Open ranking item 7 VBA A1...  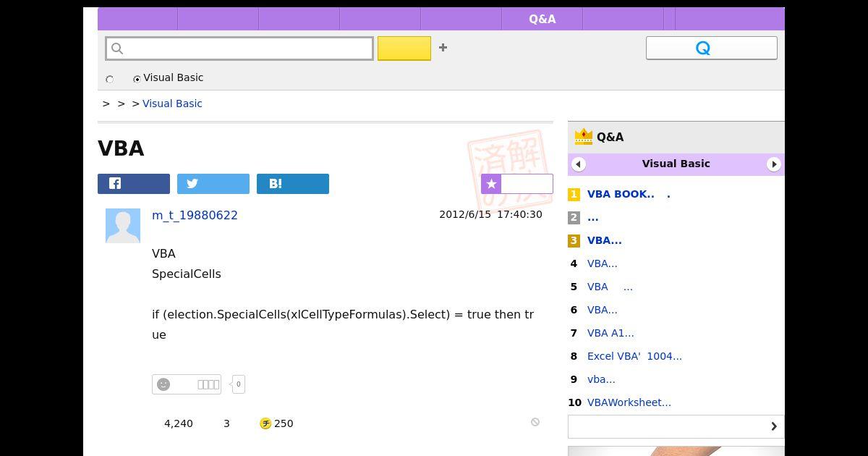pos(610,333)
